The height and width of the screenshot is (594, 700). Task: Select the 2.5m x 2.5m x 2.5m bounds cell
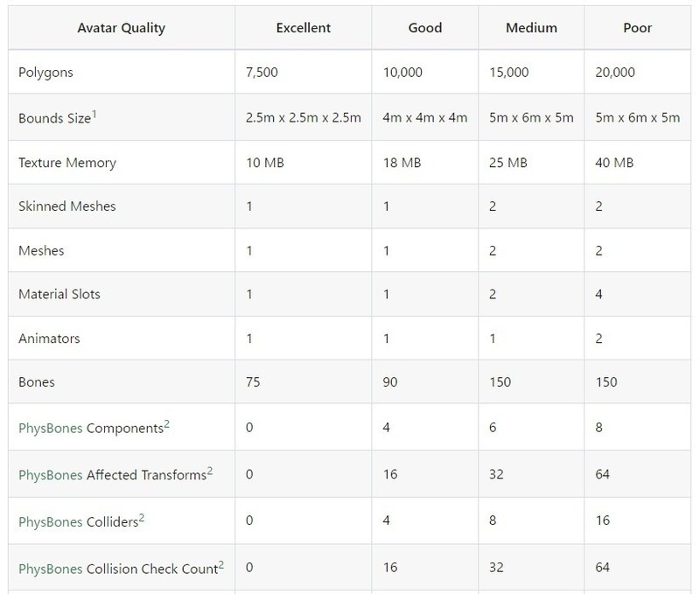tap(304, 118)
